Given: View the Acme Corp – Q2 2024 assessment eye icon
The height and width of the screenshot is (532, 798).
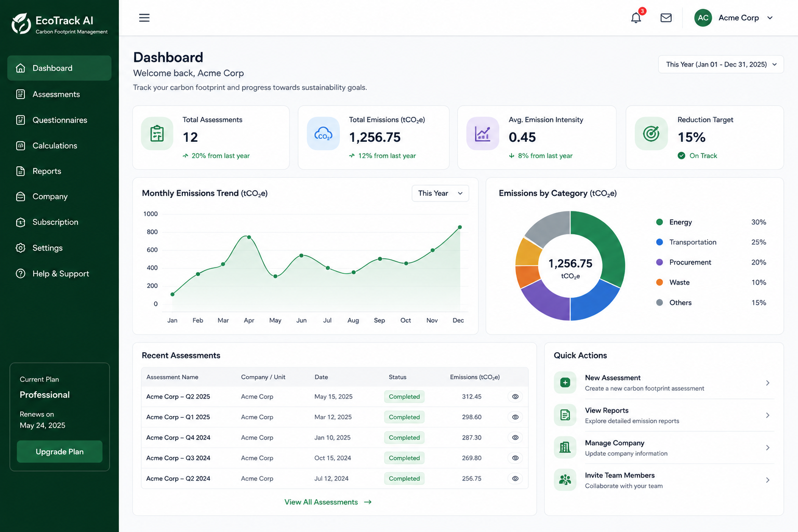Looking at the screenshot, I should pyautogui.click(x=515, y=478).
